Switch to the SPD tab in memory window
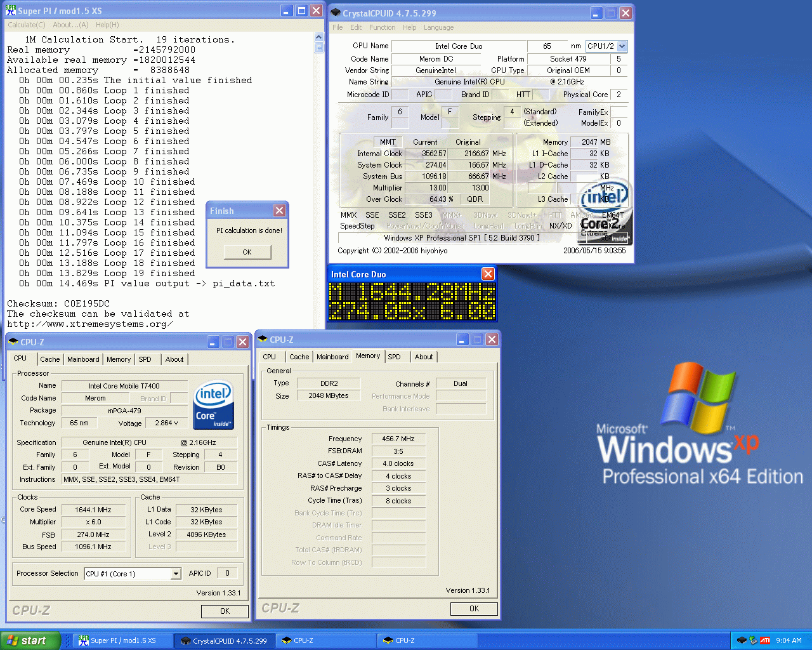Viewport: 812px width, 650px height. coord(394,357)
